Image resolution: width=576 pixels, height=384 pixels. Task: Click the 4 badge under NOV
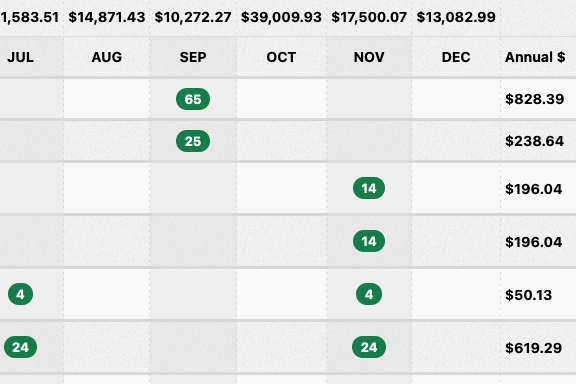tap(369, 294)
